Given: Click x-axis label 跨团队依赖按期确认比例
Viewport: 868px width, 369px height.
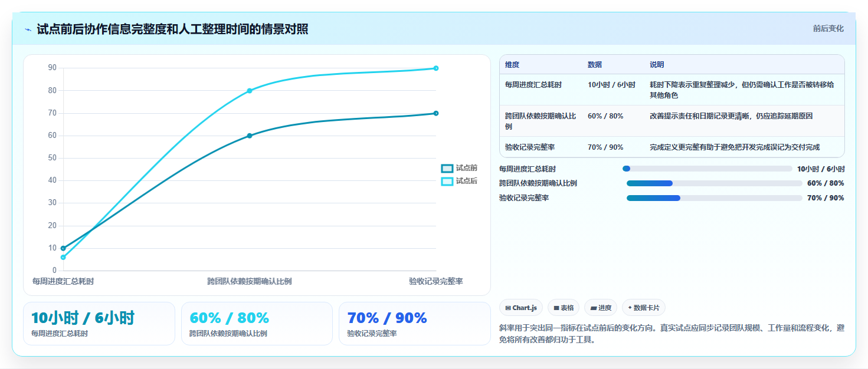Looking at the screenshot, I should tap(250, 281).
